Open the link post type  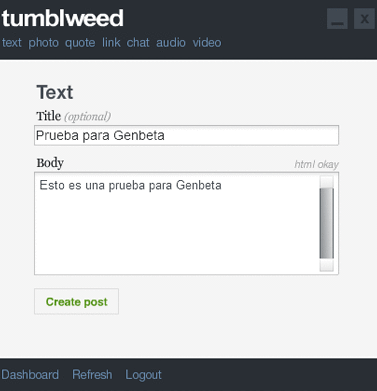click(111, 43)
